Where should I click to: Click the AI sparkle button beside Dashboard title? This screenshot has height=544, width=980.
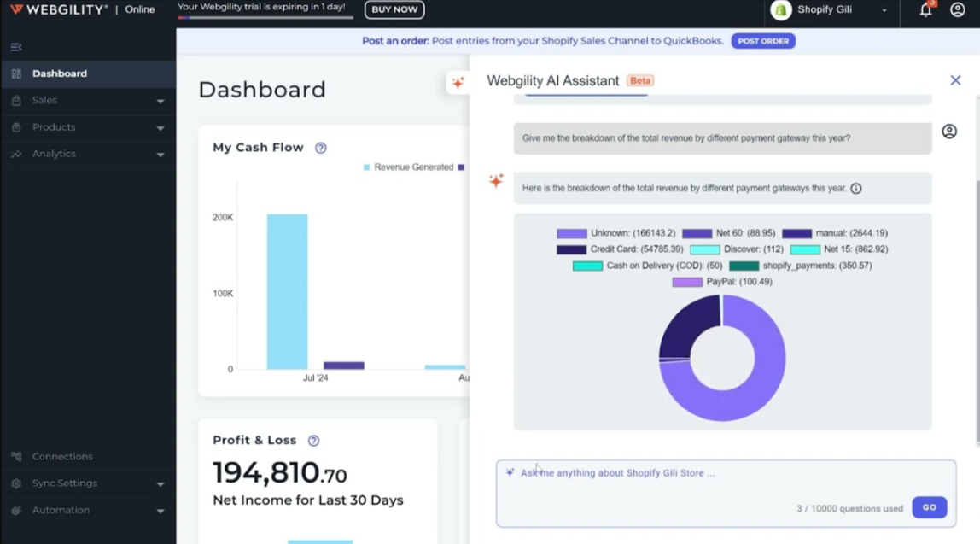tap(458, 83)
